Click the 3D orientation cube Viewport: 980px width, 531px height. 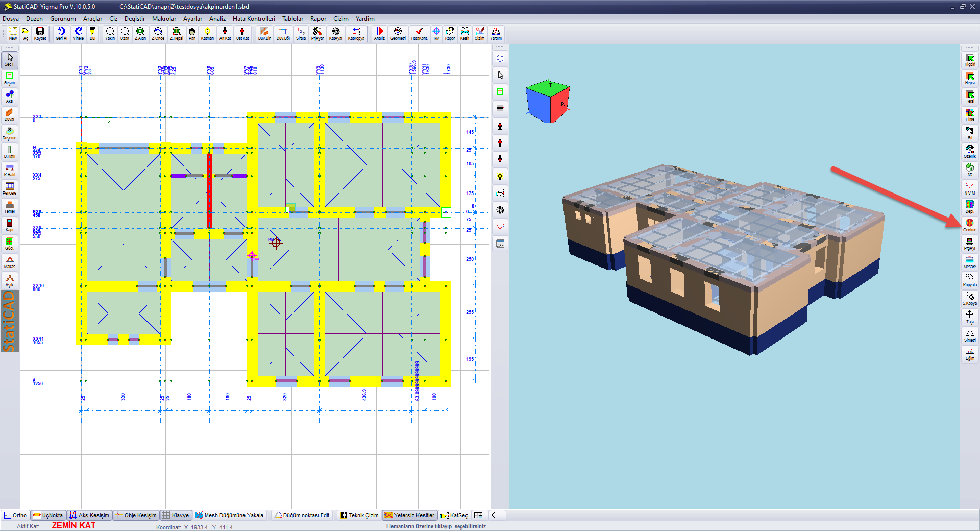[548, 101]
